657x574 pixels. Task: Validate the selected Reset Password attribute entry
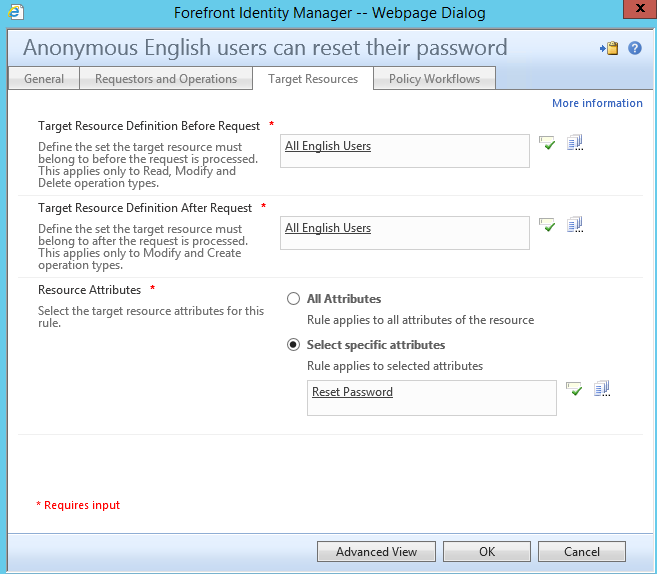pyautogui.click(x=574, y=389)
